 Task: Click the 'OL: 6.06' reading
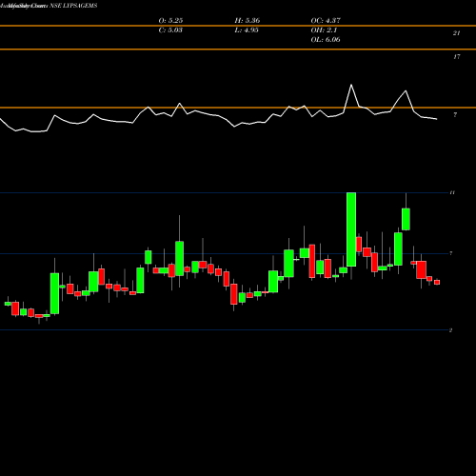point(326,40)
